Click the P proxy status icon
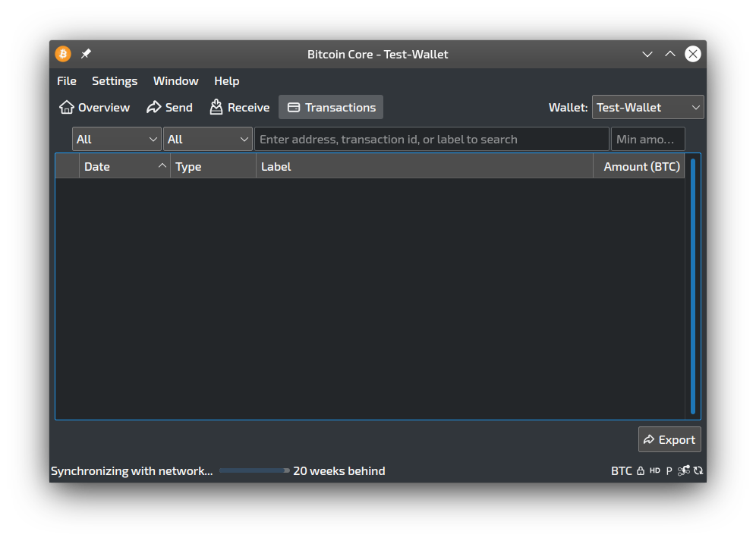Image resolution: width=756 pixels, height=541 pixels. tap(669, 470)
